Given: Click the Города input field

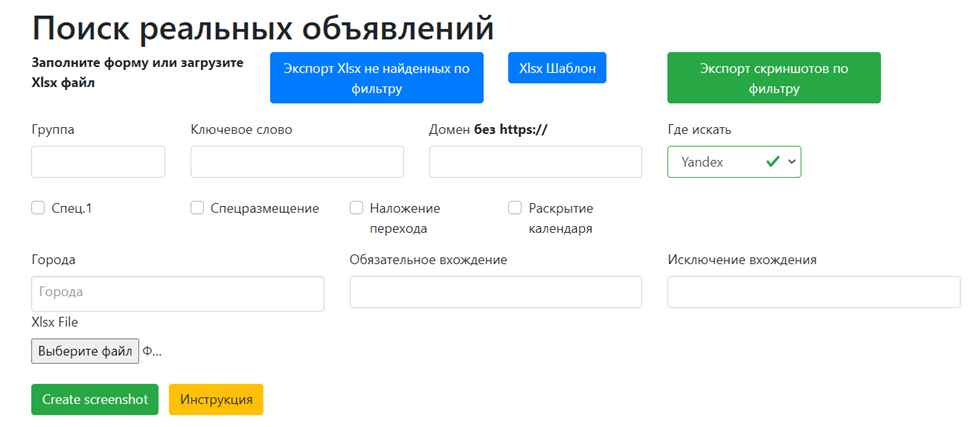Looking at the screenshot, I should pyautogui.click(x=178, y=293).
